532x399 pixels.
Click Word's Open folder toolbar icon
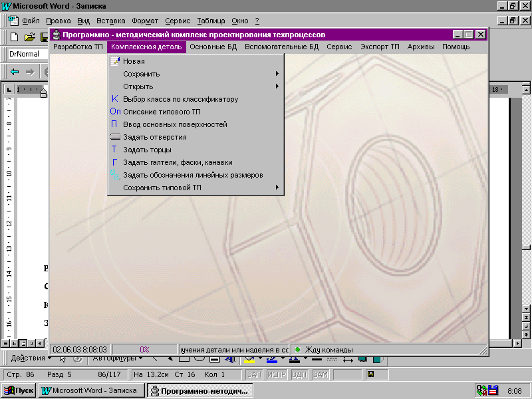[x=30, y=37]
